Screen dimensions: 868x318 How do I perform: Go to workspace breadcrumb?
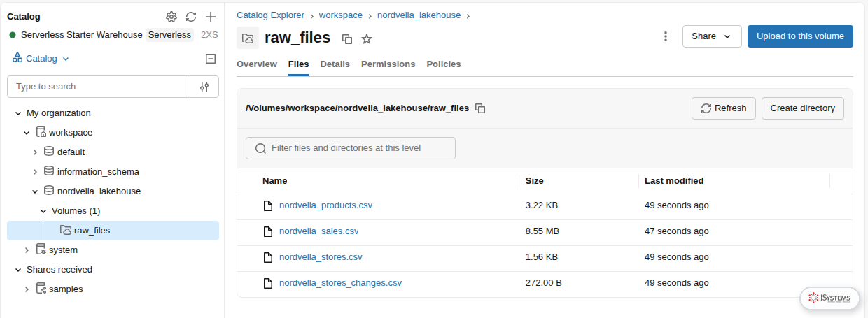coord(341,15)
